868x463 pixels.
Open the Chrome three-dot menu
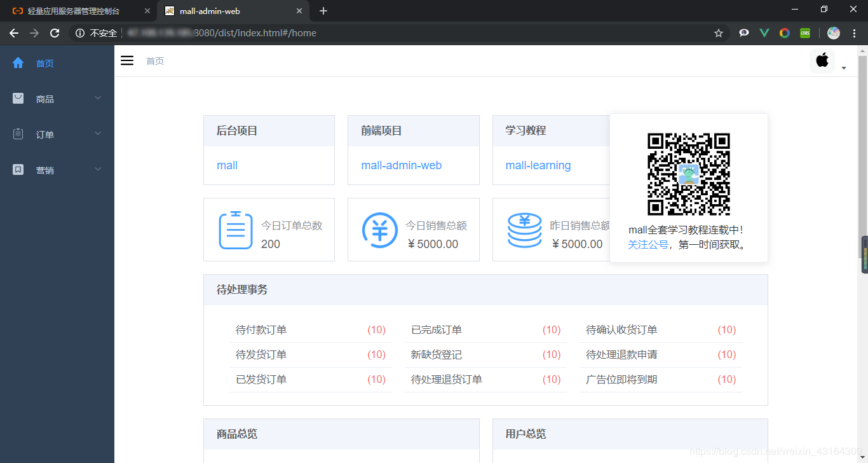(854, 33)
